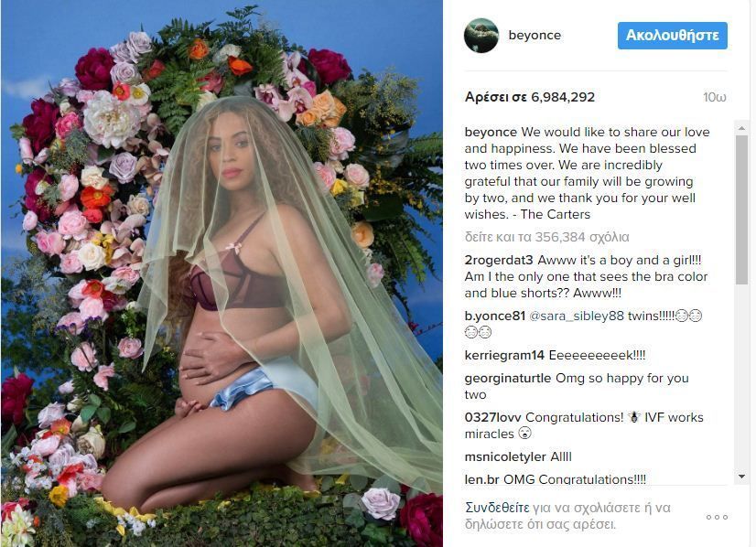756x547 pixels.
Task: Click the 10ω post timestamp
Action: [x=714, y=97]
